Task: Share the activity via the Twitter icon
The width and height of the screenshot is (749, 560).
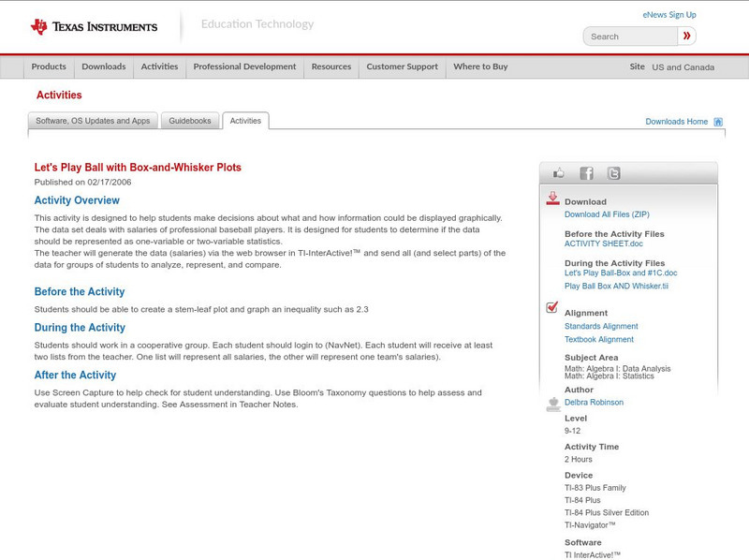Action: (x=613, y=173)
